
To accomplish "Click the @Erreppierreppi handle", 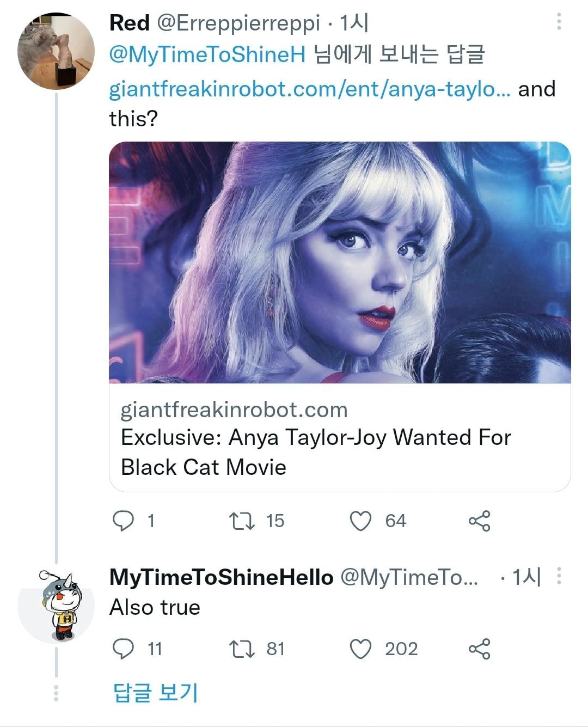I will tap(238, 23).
